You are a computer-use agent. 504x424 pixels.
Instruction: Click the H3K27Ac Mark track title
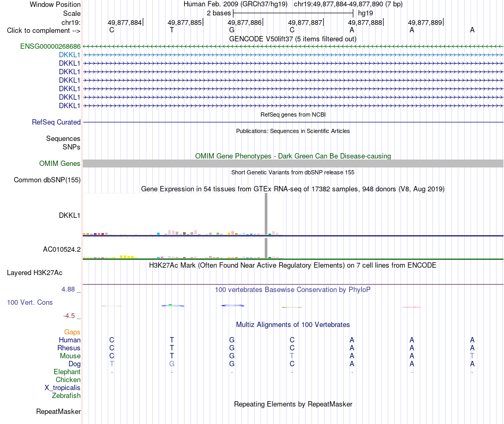point(293,266)
